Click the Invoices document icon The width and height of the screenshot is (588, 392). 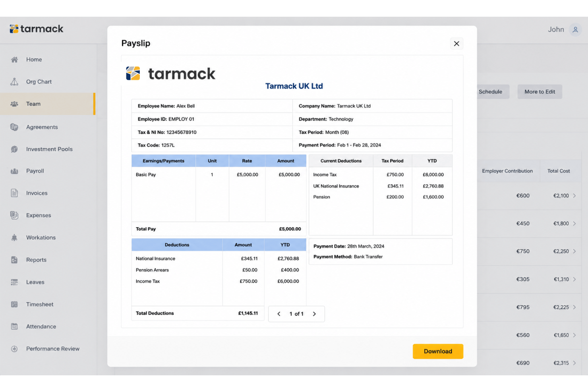pos(14,193)
